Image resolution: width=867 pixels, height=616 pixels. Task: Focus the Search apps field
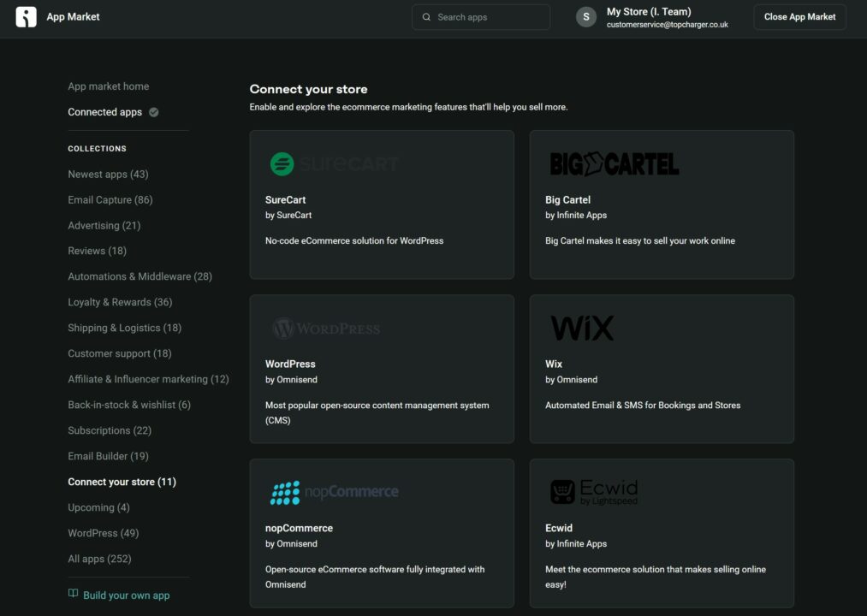pyautogui.click(x=481, y=17)
